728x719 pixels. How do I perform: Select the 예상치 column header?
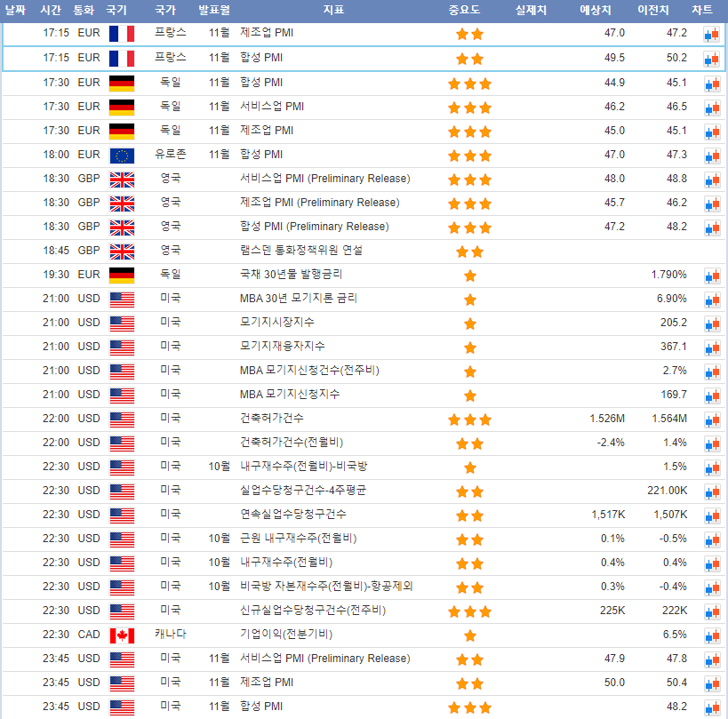point(595,11)
